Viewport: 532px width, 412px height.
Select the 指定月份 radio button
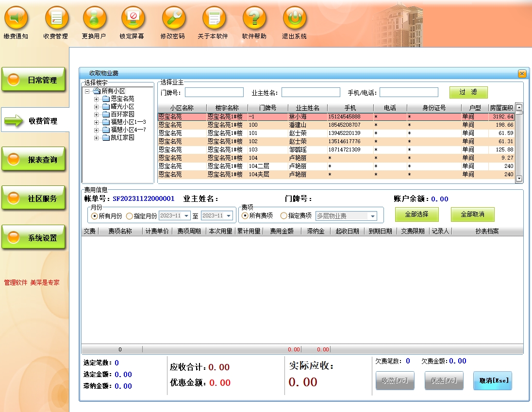pos(129,216)
